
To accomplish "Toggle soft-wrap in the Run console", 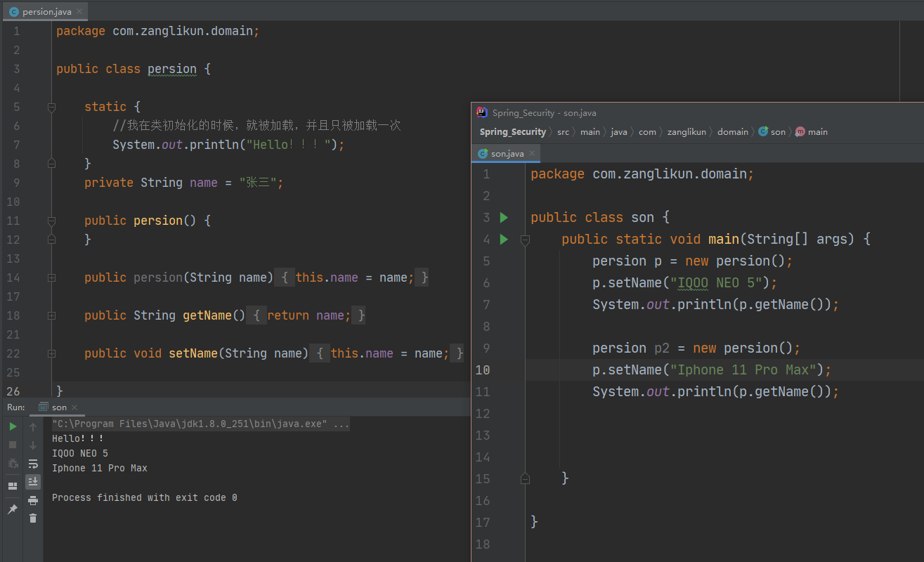I will [33, 464].
